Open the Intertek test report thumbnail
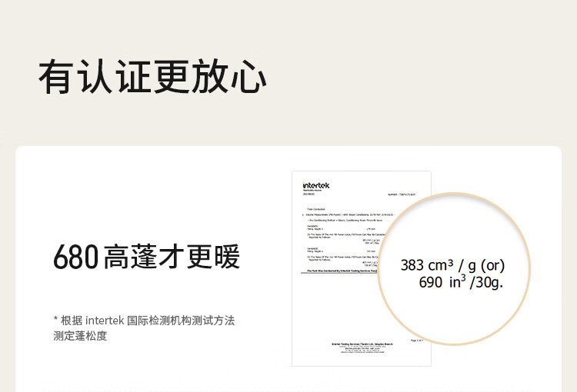The image size is (577, 392). (361, 268)
